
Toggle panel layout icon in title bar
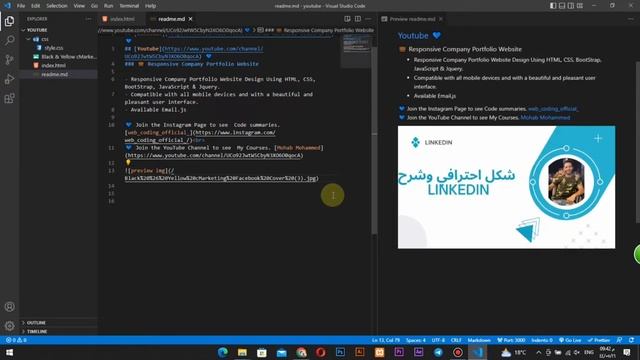click(x=562, y=6)
